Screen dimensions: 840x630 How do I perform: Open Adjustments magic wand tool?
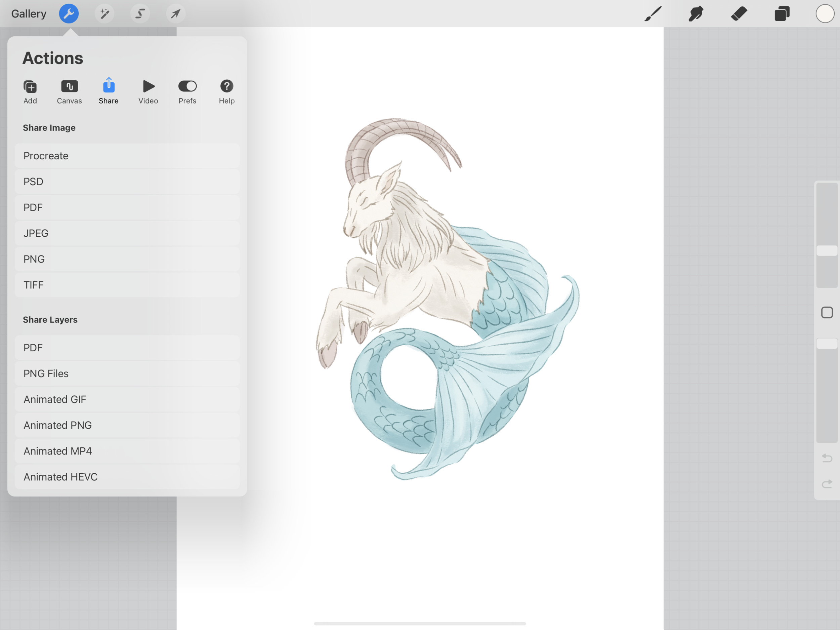click(104, 14)
